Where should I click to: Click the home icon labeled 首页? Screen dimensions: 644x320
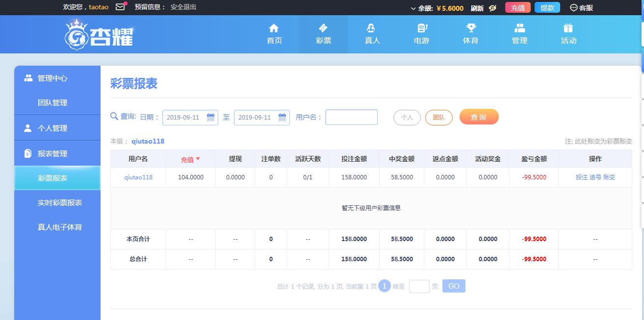[x=274, y=28]
